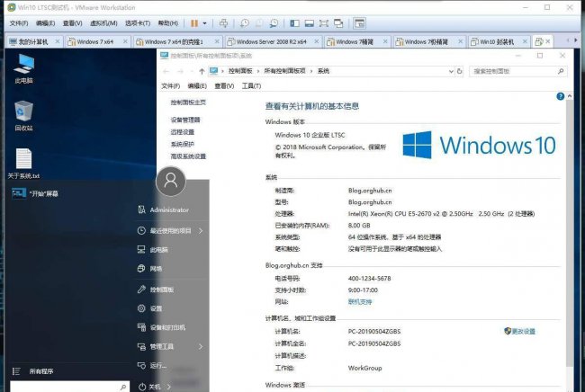Switch to Windows Server 2008 R2 x64 tab
Screen dimensions: 585x392
click(271, 41)
